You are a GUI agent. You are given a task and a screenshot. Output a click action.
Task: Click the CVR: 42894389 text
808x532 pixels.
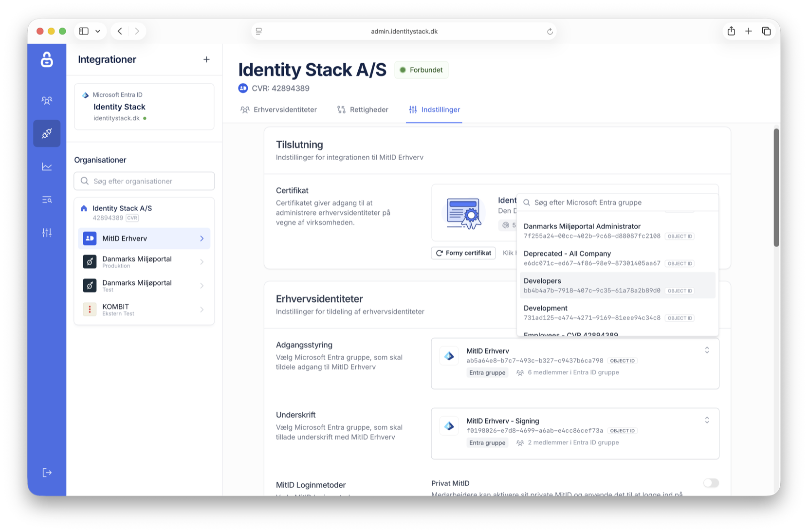(280, 88)
